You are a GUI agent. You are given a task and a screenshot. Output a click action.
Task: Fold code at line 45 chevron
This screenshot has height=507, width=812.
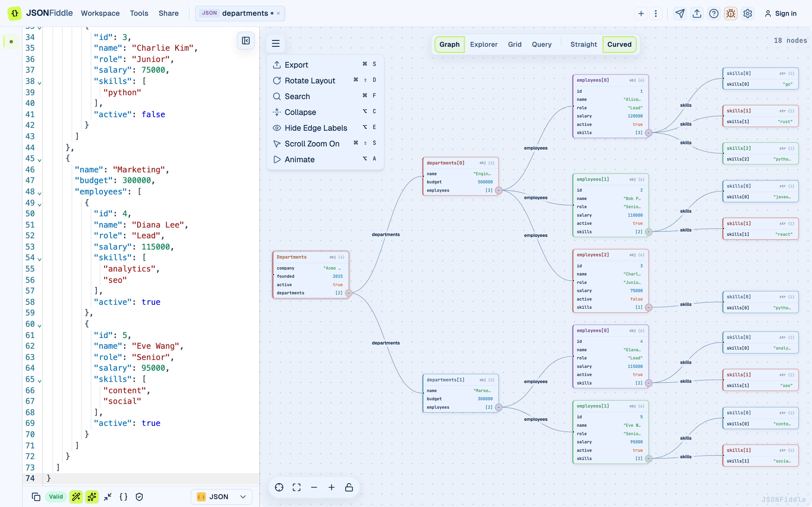click(x=39, y=160)
